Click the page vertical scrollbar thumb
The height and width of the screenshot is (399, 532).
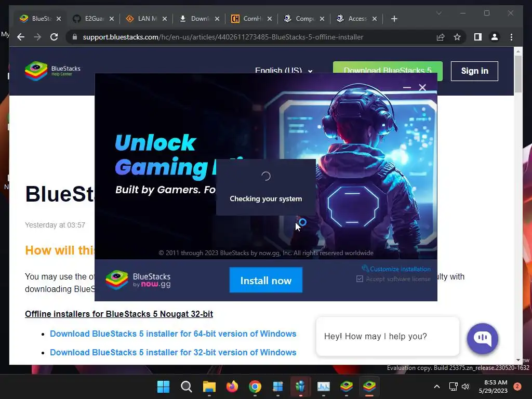pos(518,74)
